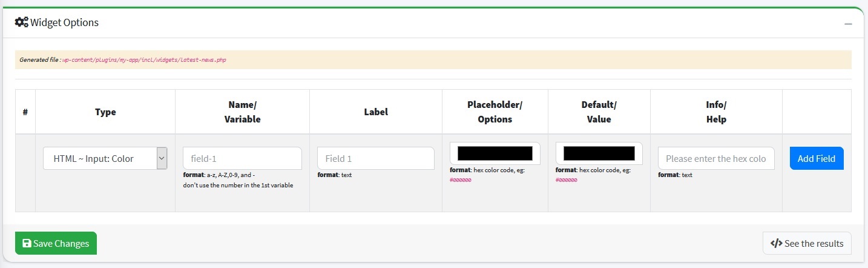
Task: Select the Info/Help text input
Action: point(716,158)
